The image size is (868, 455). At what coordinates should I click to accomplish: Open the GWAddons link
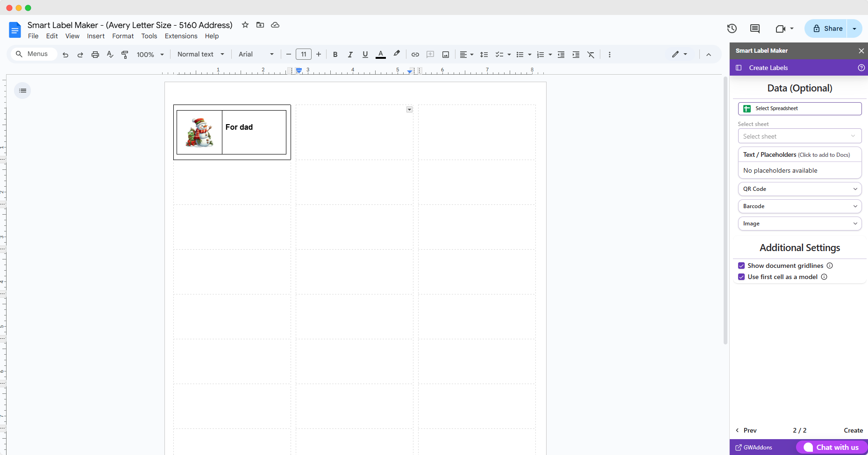coord(754,447)
